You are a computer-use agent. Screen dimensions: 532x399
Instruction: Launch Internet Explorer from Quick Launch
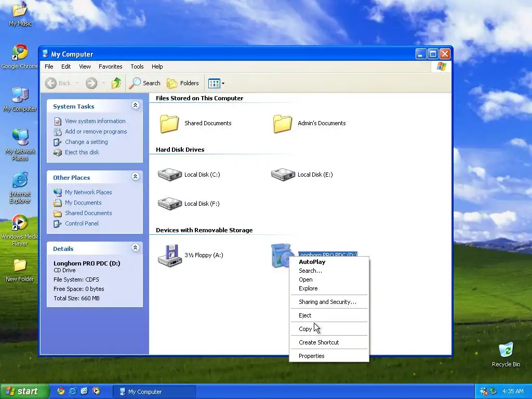pos(73,391)
